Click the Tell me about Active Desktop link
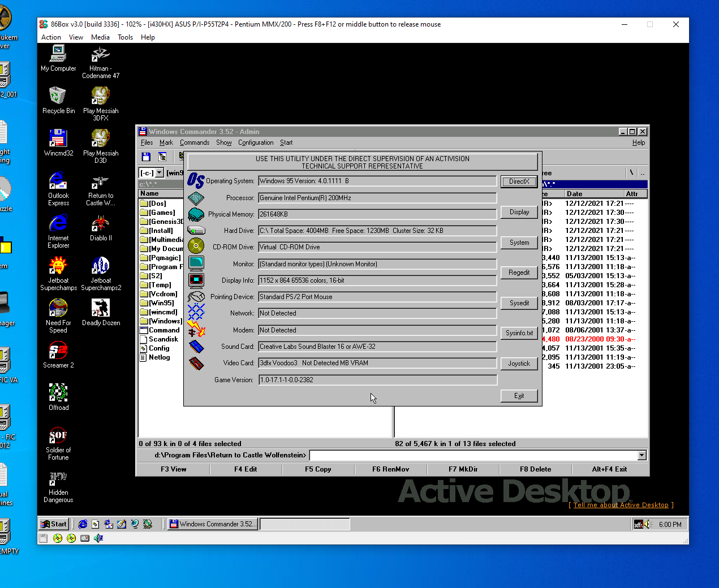 621,505
